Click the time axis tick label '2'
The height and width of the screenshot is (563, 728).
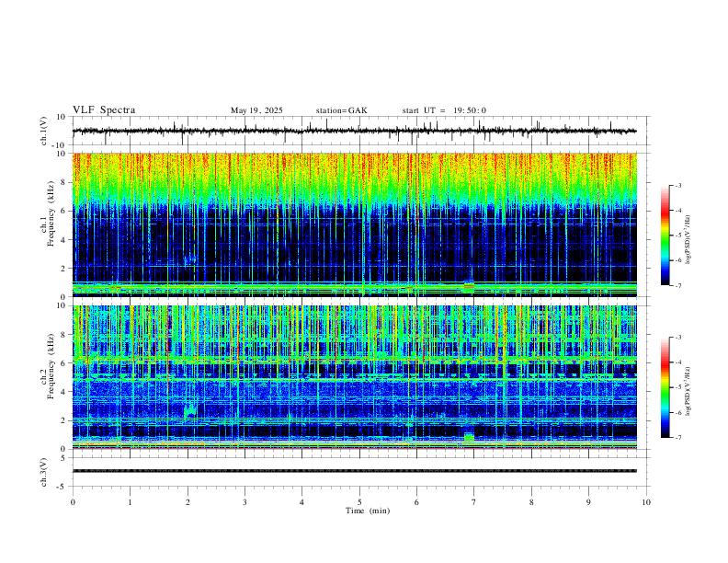(188, 502)
